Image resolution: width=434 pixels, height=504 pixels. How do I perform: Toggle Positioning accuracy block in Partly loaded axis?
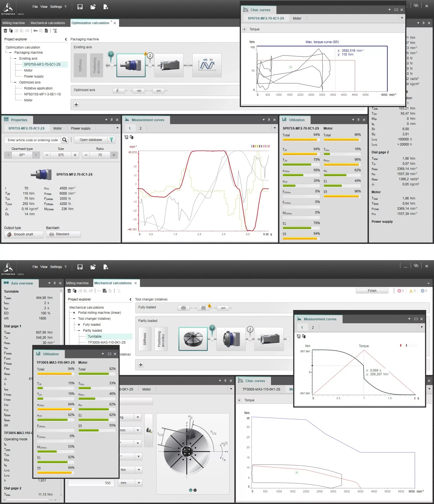click(x=161, y=339)
